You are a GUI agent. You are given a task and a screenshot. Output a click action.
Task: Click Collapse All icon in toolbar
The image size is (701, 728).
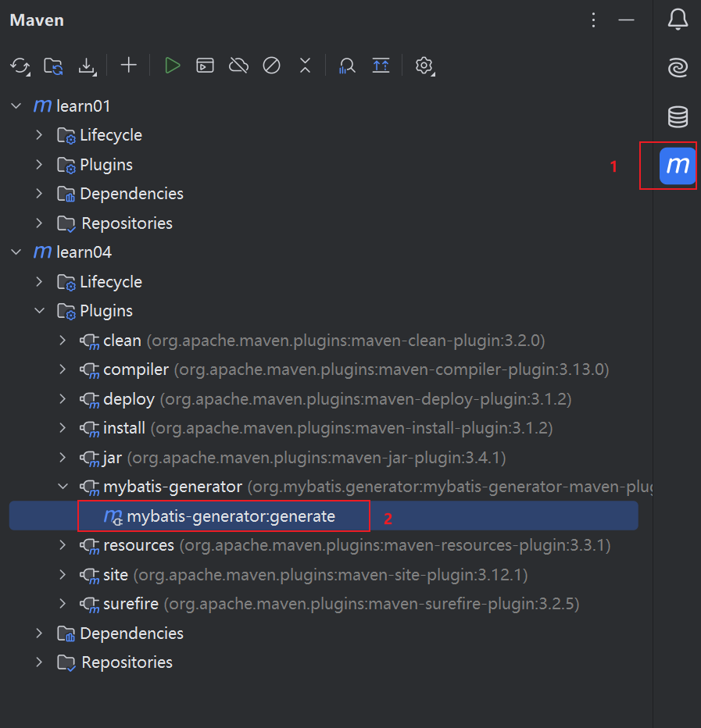click(306, 66)
